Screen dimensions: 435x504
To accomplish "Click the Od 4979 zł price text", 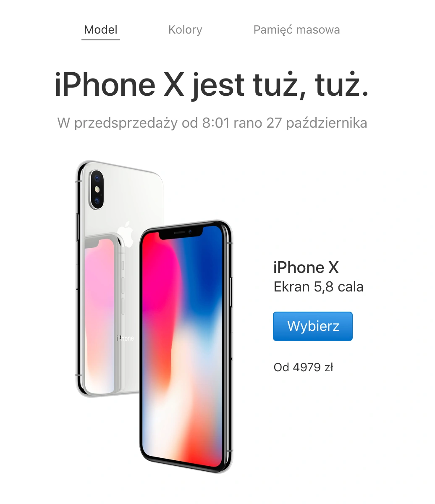I will (x=303, y=367).
